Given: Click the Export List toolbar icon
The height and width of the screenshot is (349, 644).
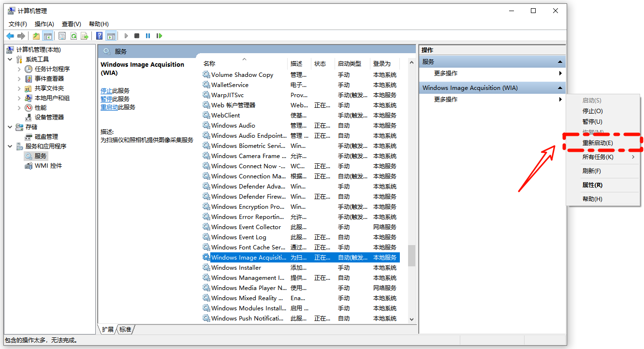Looking at the screenshot, I should pyautogui.click(x=85, y=36).
